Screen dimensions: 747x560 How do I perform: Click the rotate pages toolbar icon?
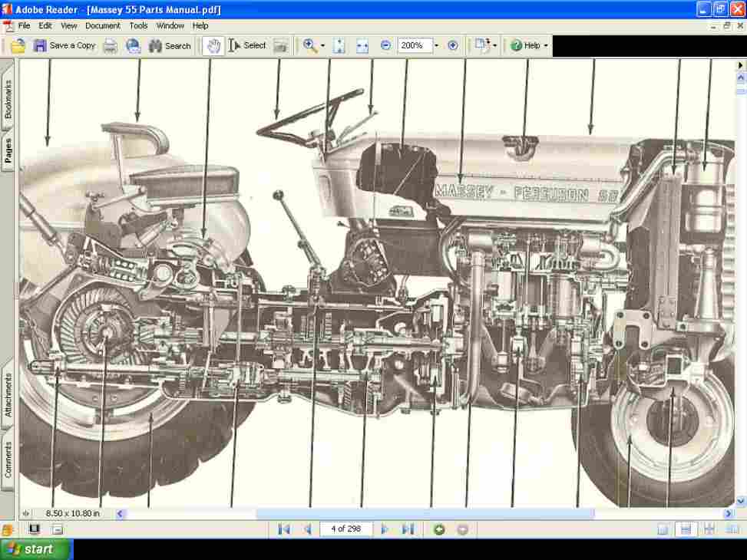[x=482, y=46]
